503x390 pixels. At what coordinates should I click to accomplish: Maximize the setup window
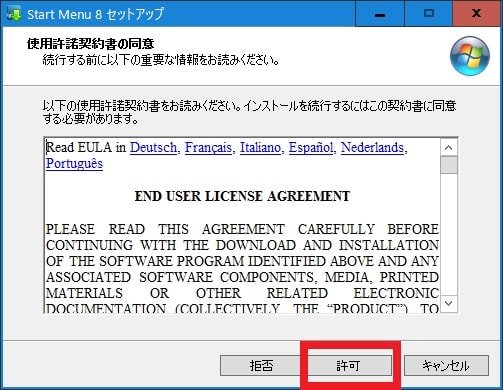[x=429, y=14]
